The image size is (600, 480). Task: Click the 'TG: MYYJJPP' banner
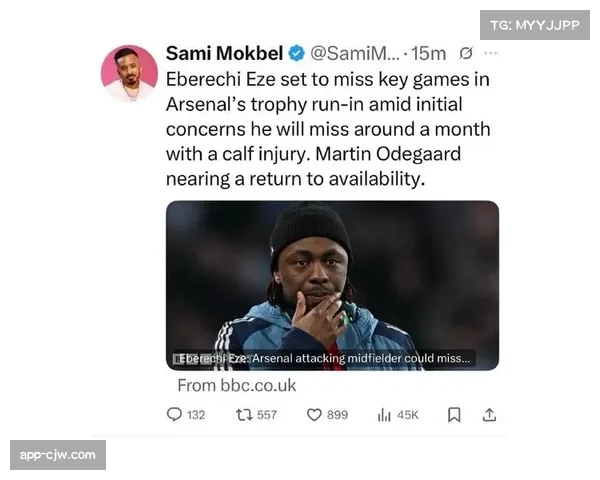[535, 25]
